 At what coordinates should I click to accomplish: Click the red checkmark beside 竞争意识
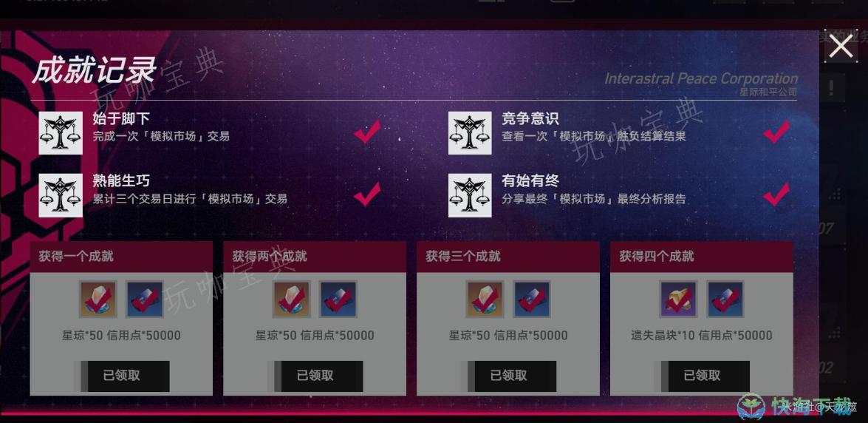point(776,132)
